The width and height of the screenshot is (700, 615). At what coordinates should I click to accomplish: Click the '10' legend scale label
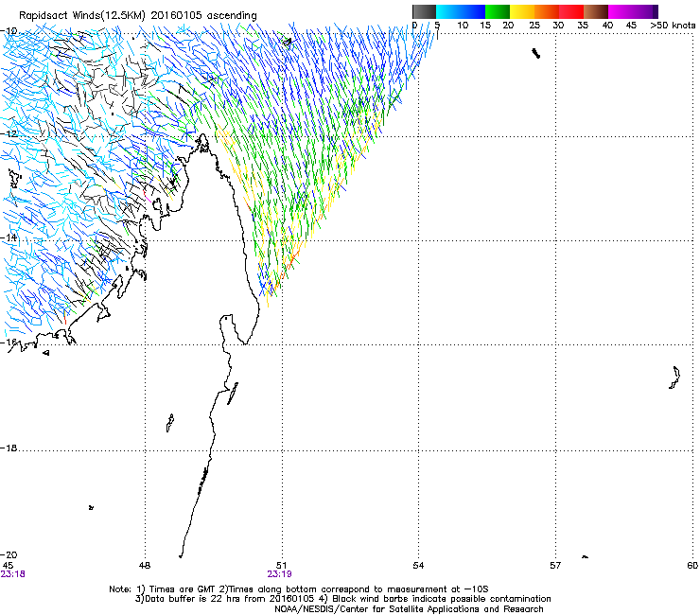[463, 26]
